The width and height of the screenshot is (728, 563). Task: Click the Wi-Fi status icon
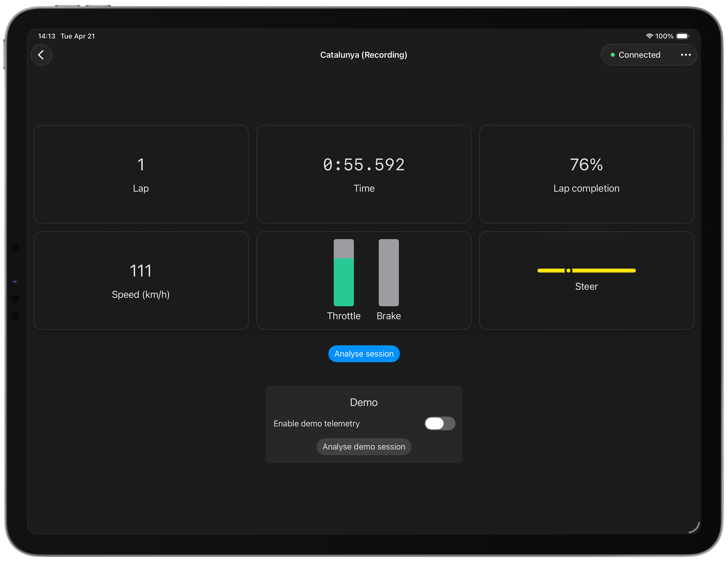tap(649, 36)
